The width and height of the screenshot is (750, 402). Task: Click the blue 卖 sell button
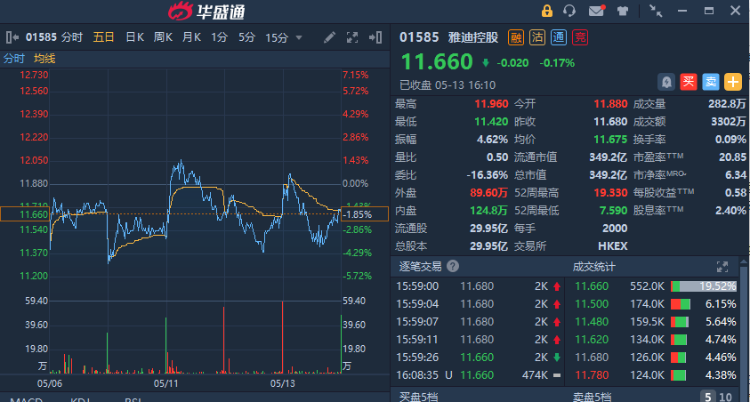pyautogui.click(x=711, y=82)
